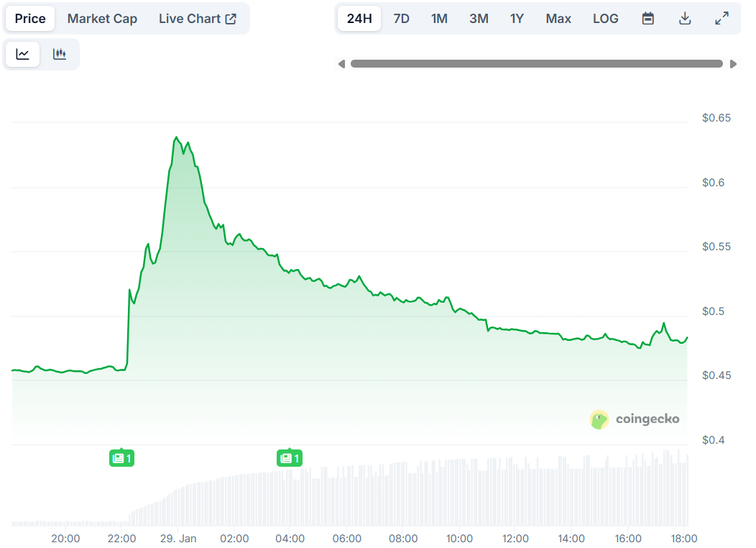The width and height of the screenshot is (756, 548).
Task: Select the Price tab
Action: coord(30,19)
